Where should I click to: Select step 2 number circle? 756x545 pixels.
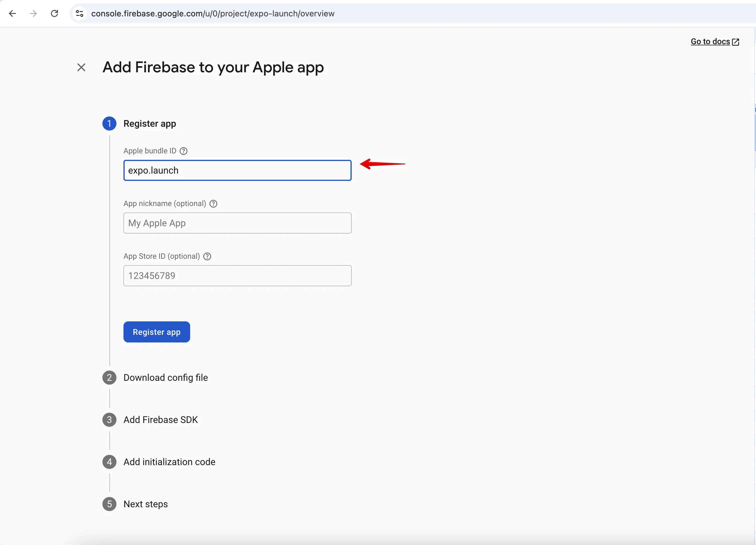tap(109, 378)
